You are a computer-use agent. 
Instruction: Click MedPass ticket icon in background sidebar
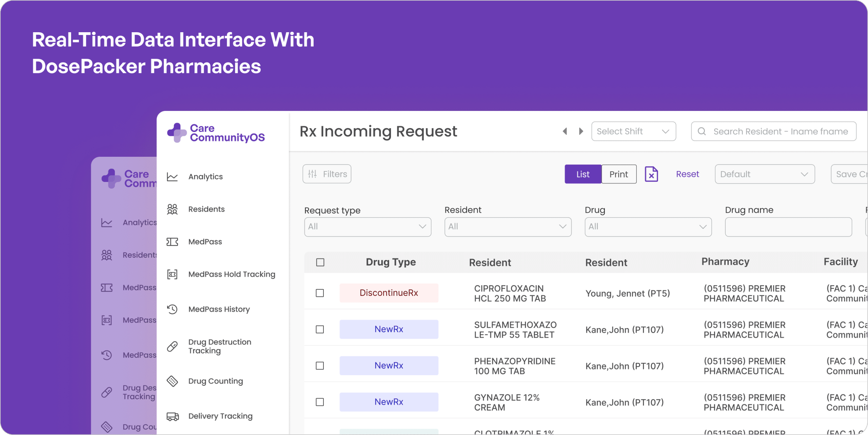coord(106,288)
